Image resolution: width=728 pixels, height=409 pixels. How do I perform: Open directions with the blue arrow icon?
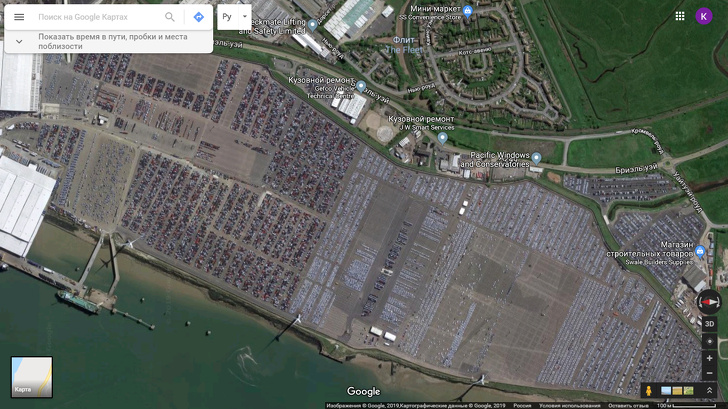pyautogui.click(x=199, y=17)
